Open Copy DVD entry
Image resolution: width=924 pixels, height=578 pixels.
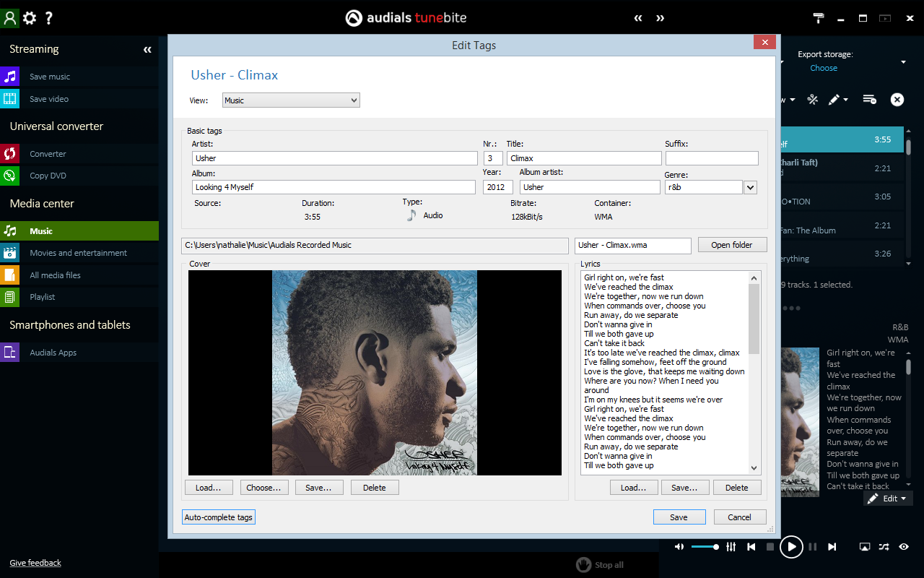coord(79,175)
